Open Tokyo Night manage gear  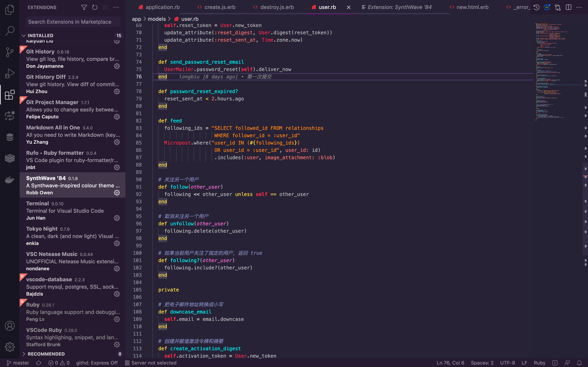(117, 243)
